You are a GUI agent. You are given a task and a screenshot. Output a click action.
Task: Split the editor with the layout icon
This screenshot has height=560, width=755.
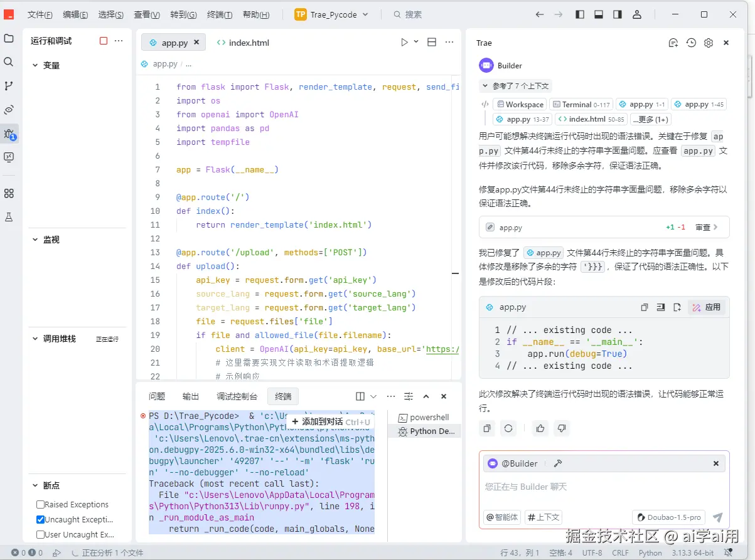coord(431,43)
